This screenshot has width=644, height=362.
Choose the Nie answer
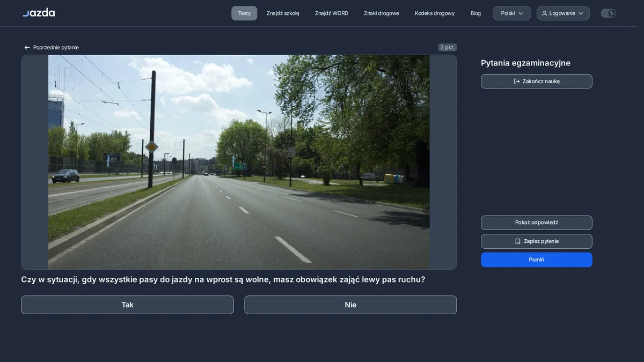(350, 305)
